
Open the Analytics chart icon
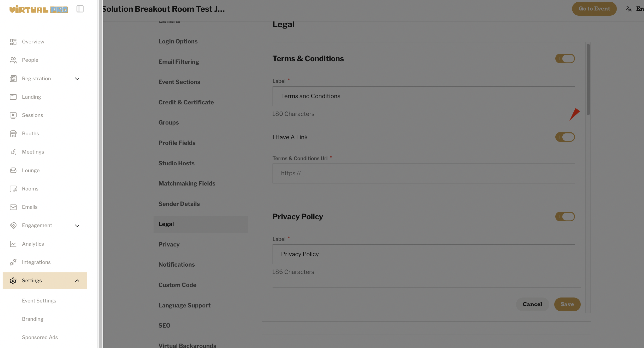[13, 244]
